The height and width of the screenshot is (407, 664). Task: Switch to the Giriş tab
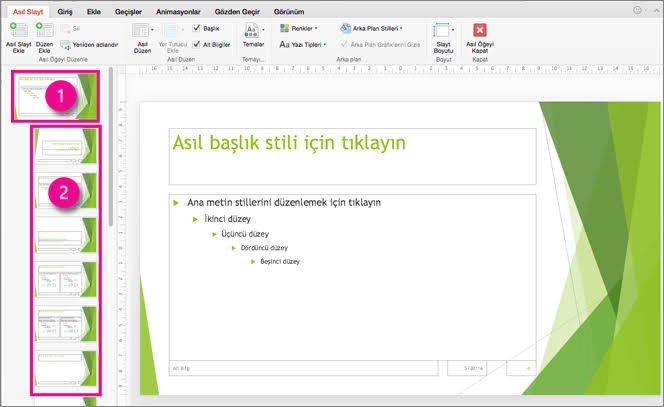(x=66, y=10)
